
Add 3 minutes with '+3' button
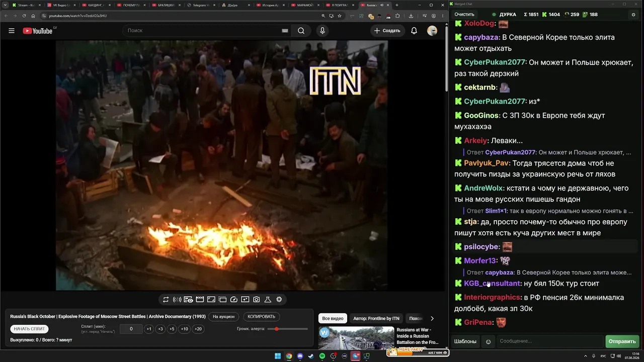coord(160,329)
